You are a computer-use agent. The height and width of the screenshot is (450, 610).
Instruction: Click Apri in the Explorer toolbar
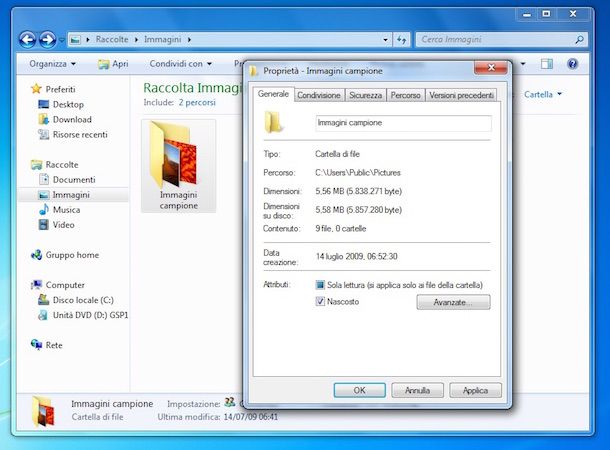click(x=113, y=64)
